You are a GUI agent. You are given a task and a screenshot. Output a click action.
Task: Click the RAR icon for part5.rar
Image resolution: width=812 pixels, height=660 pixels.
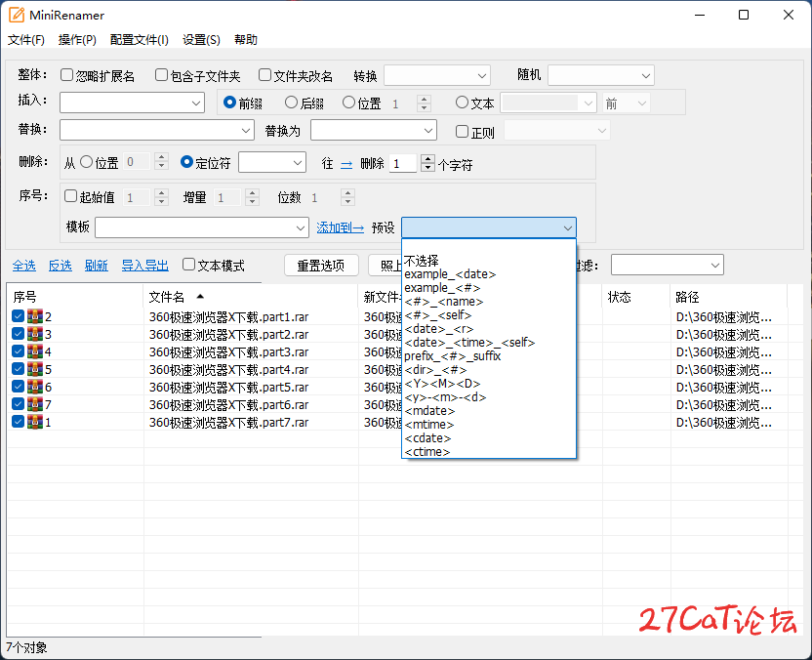tap(35, 387)
